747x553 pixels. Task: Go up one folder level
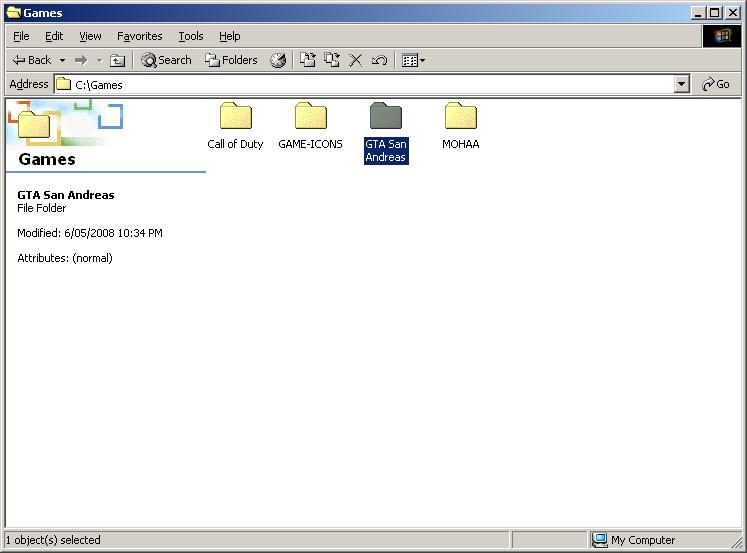tap(117, 60)
